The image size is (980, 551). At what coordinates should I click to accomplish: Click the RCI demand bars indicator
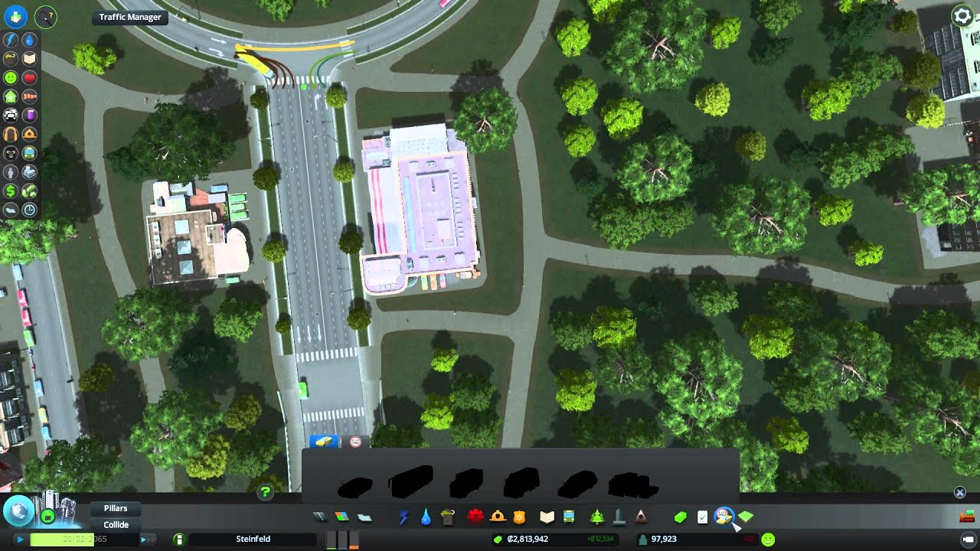pyautogui.click(x=342, y=540)
